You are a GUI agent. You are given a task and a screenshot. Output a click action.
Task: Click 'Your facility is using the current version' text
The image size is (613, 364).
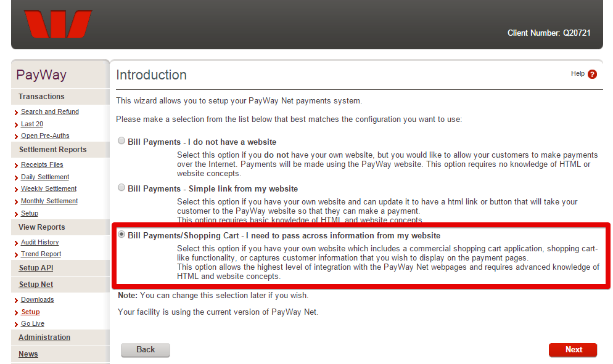218,312
